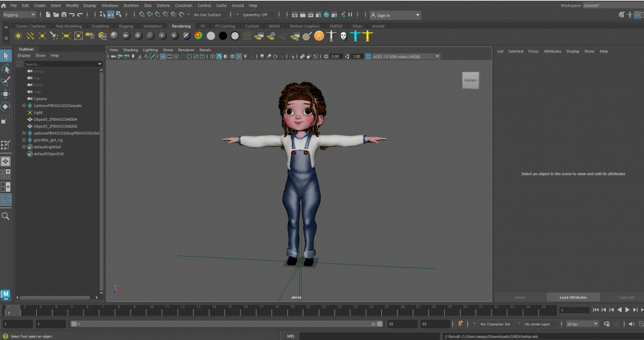Open the Deform menu
This screenshot has width=644, height=340.
(163, 6)
